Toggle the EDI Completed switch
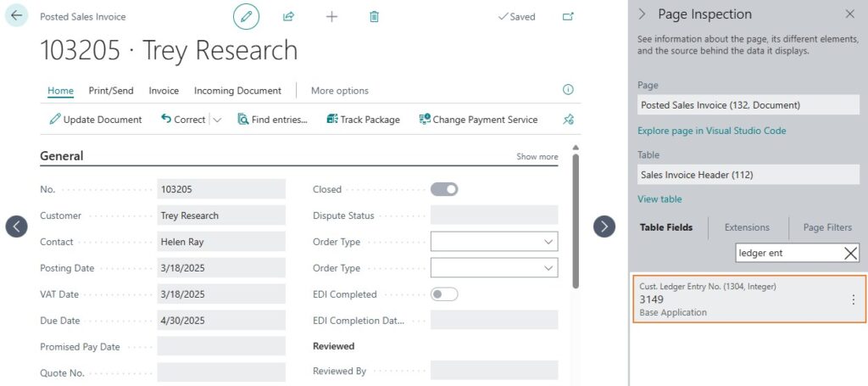This screenshot has width=868, height=386. tap(444, 294)
